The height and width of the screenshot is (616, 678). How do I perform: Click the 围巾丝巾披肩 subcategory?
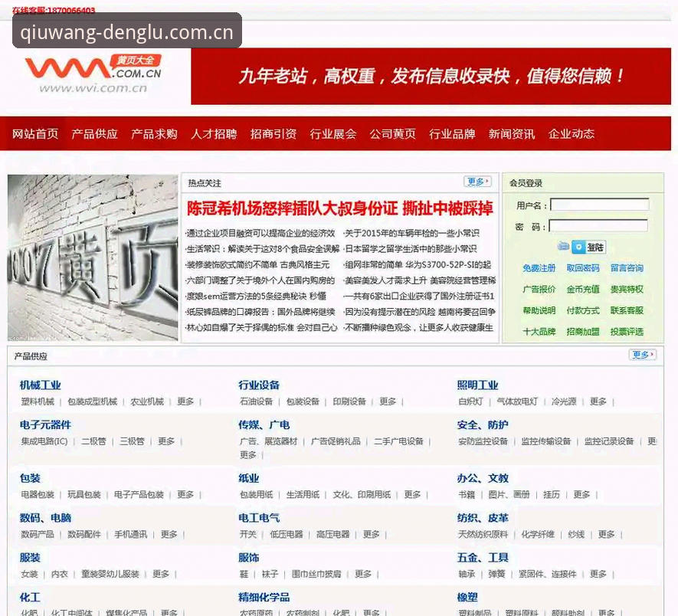316,574
